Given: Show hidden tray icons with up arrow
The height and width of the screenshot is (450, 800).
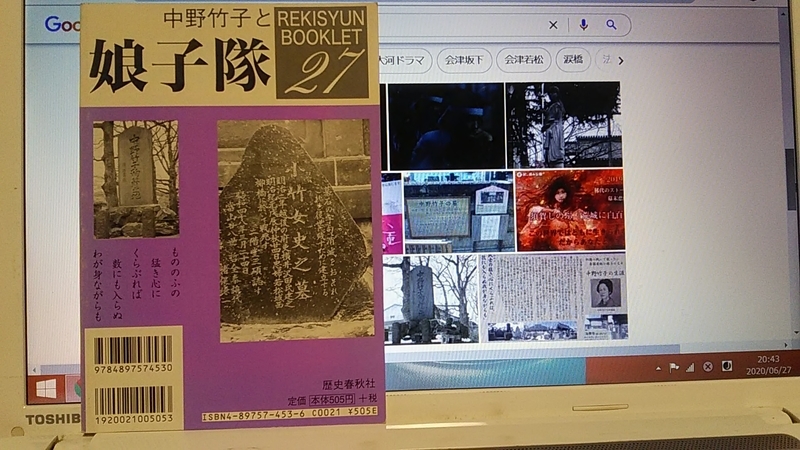Looking at the screenshot, I should tap(658, 368).
